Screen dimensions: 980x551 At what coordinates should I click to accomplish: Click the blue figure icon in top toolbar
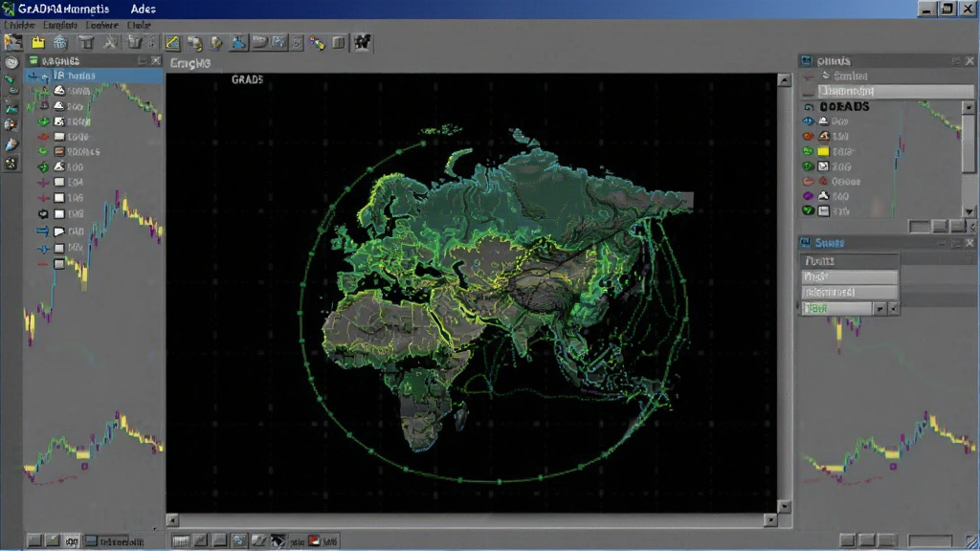point(238,42)
